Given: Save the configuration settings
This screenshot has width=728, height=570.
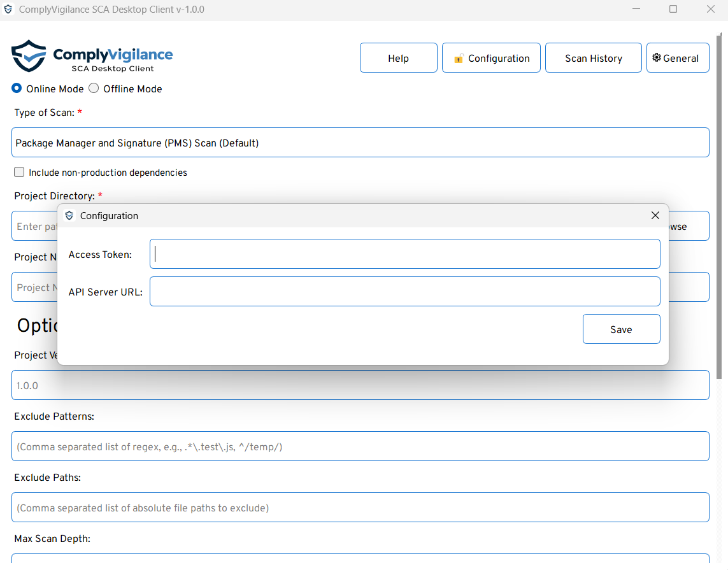Looking at the screenshot, I should pos(621,329).
